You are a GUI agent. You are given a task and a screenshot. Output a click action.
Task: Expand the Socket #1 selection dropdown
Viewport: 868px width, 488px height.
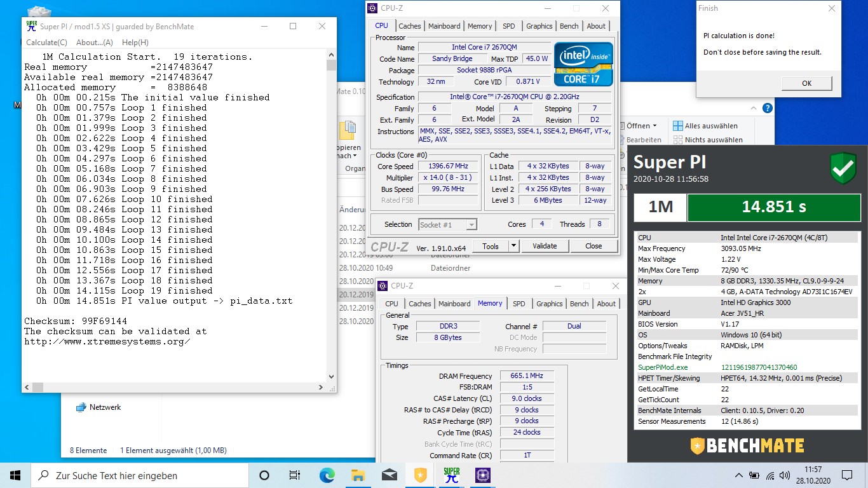471,224
